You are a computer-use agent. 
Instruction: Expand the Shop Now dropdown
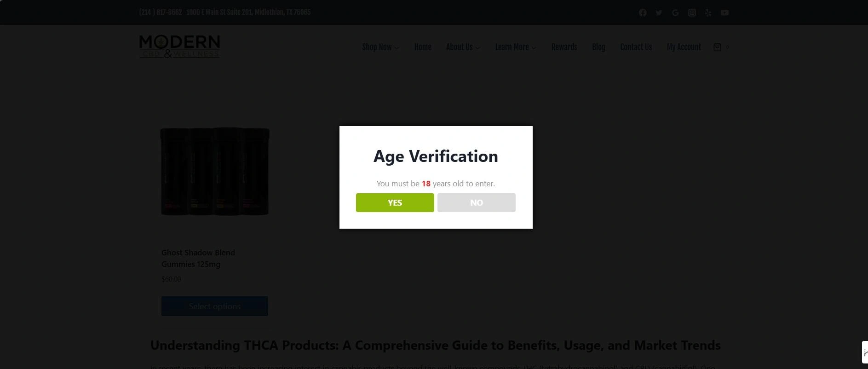pos(380,47)
